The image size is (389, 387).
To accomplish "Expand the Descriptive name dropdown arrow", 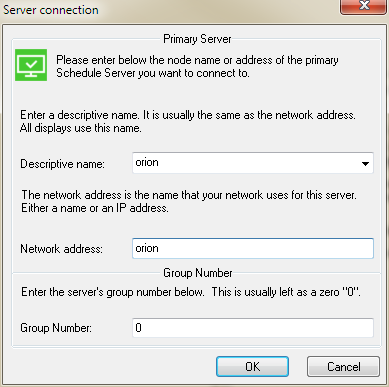I will [365, 163].
